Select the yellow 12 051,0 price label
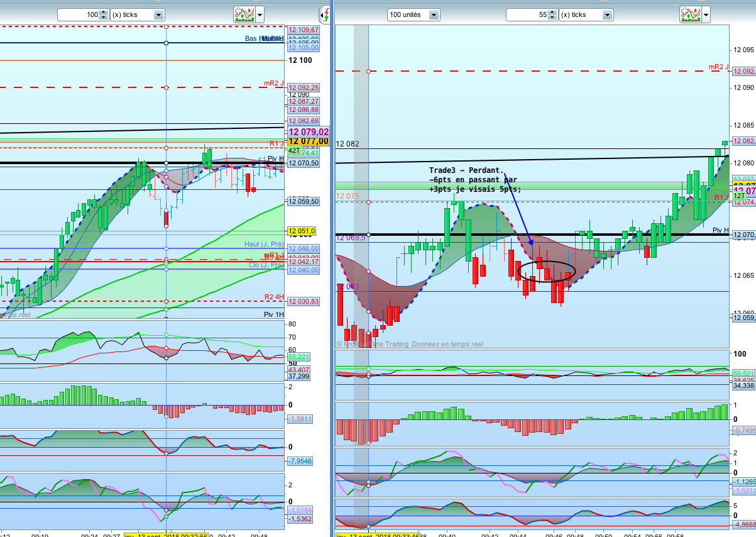756x537 pixels. 302,231
